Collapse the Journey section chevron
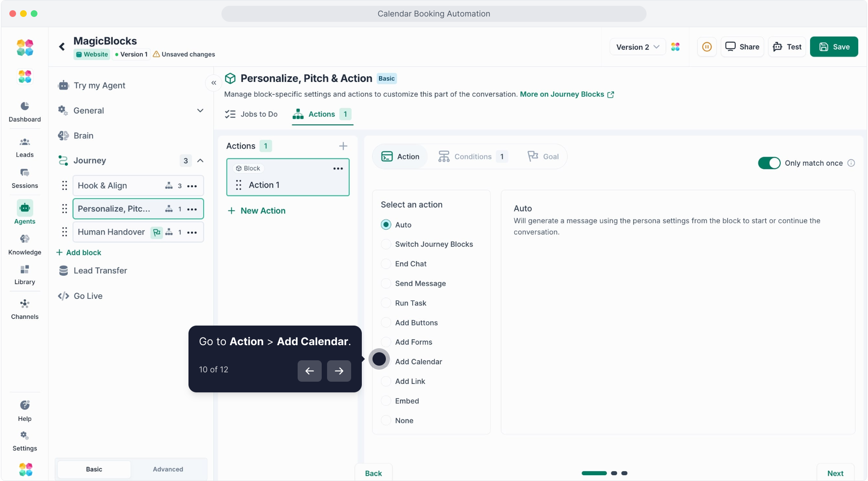The height and width of the screenshot is (481, 868). pyautogui.click(x=200, y=161)
